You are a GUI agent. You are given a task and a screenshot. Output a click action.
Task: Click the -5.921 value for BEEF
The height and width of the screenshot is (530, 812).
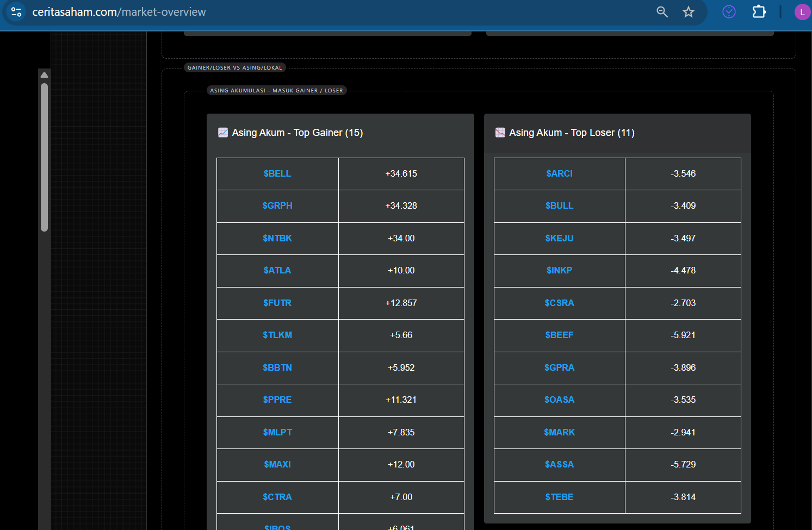tap(683, 335)
